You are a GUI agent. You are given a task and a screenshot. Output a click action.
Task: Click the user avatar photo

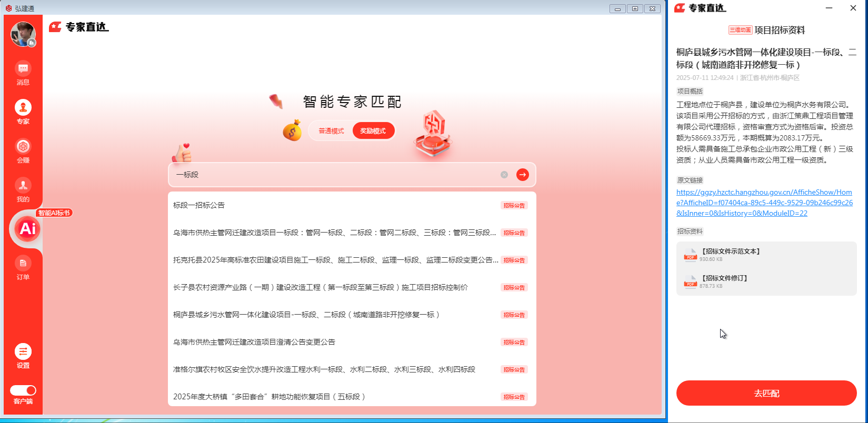pyautogui.click(x=23, y=34)
